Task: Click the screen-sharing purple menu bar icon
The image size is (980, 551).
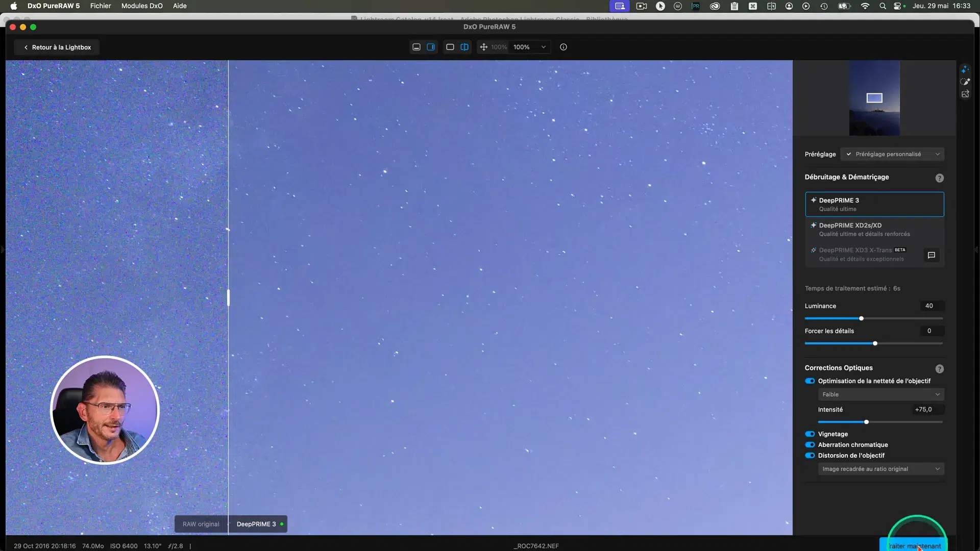Action: coord(620,6)
